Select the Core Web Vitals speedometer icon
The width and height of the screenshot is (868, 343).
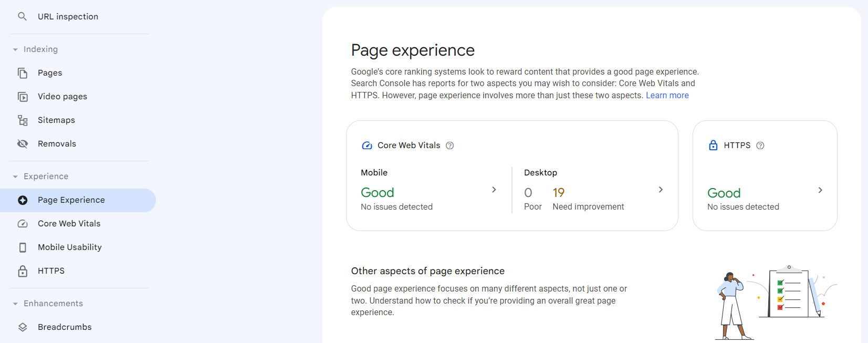click(22, 223)
